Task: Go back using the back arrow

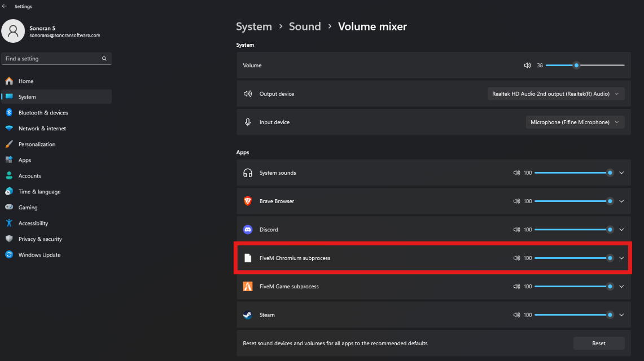Action: pyautogui.click(x=5, y=6)
